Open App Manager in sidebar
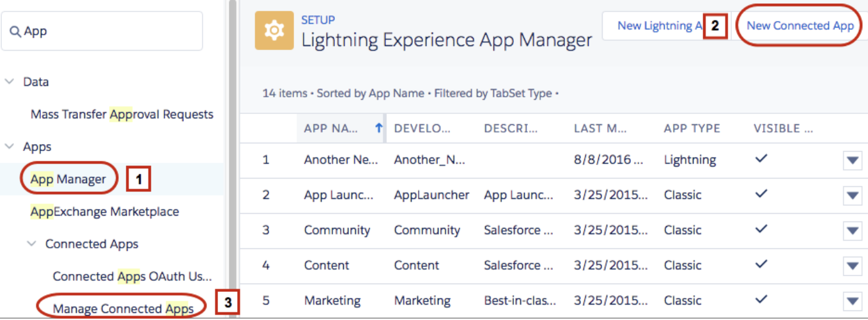Image resolution: width=868 pixels, height=320 pixels. pos(68,179)
